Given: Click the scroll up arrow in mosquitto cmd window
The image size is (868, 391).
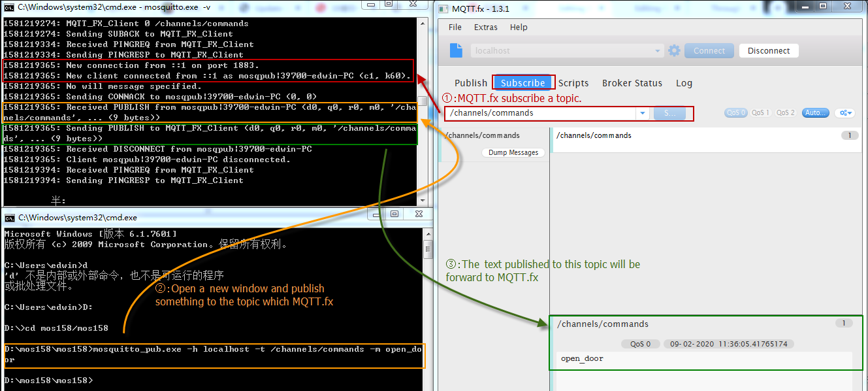Looking at the screenshot, I should pos(423,23).
